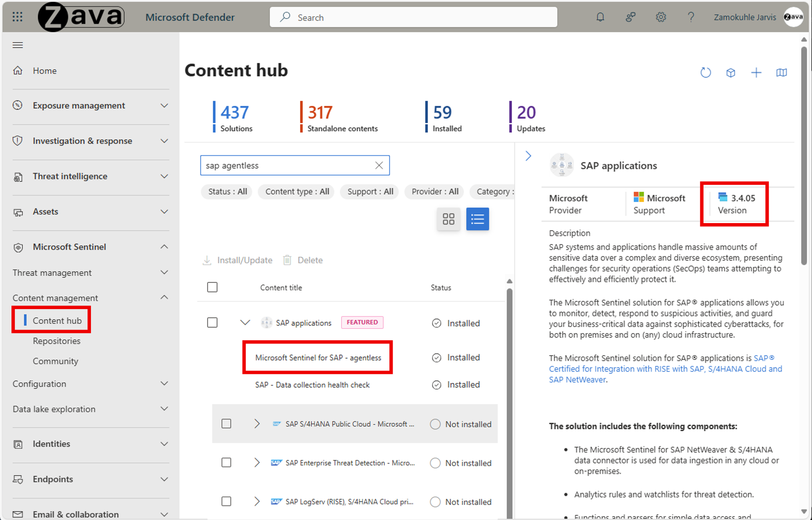Switch to grid card view
The image size is (812, 520).
(448, 219)
